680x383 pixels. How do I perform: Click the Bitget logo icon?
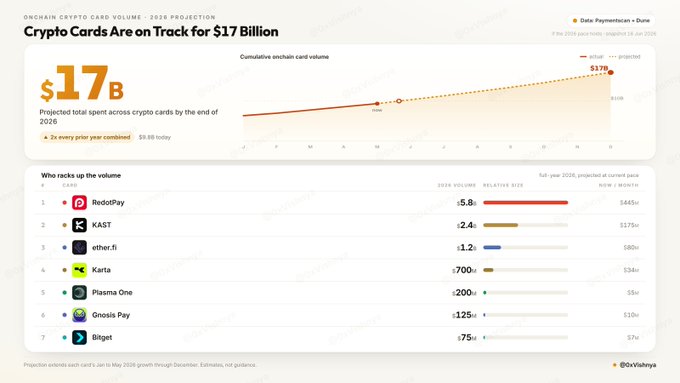[x=79, y=337]
